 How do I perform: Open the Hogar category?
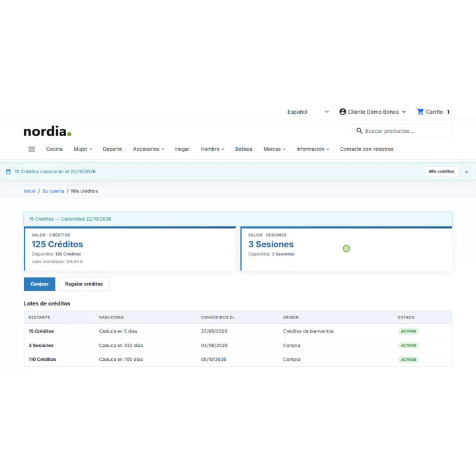coord(182,149)
